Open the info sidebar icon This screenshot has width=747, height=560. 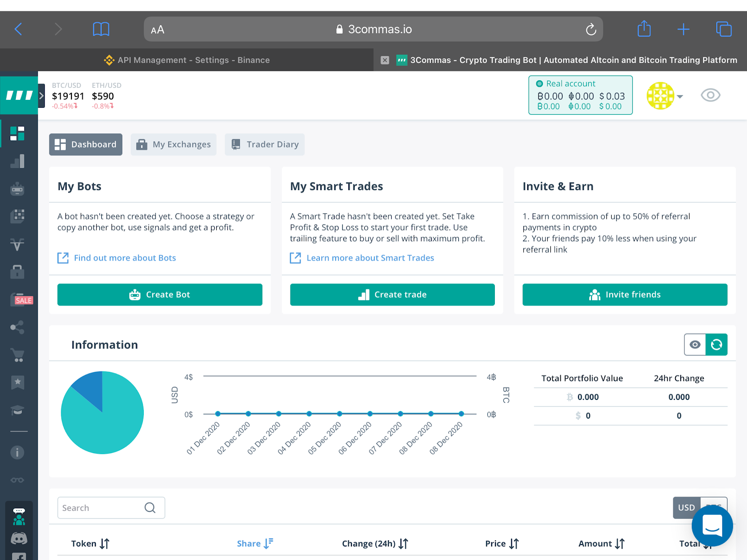[17, 452]
